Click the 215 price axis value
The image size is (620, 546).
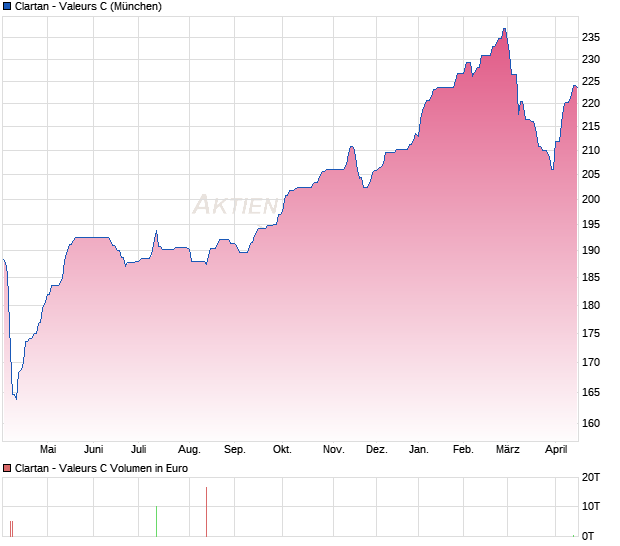point(591,127)
